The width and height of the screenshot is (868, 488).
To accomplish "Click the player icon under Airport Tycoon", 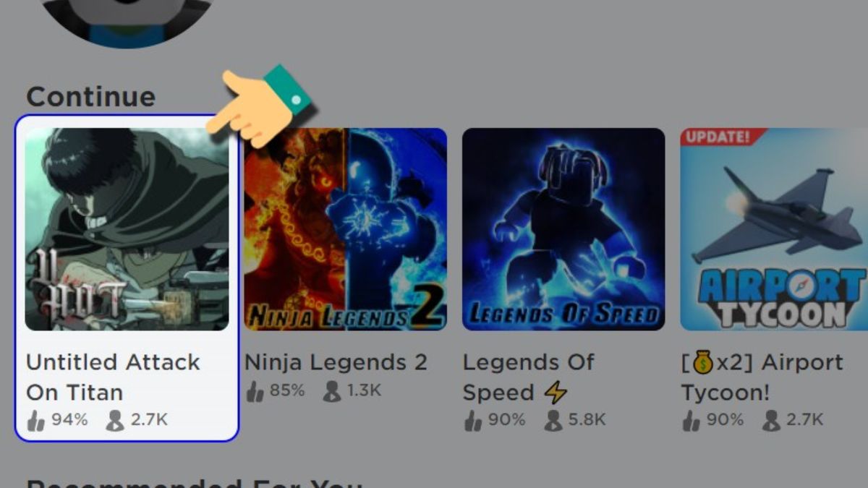I will tap(771, 420).
